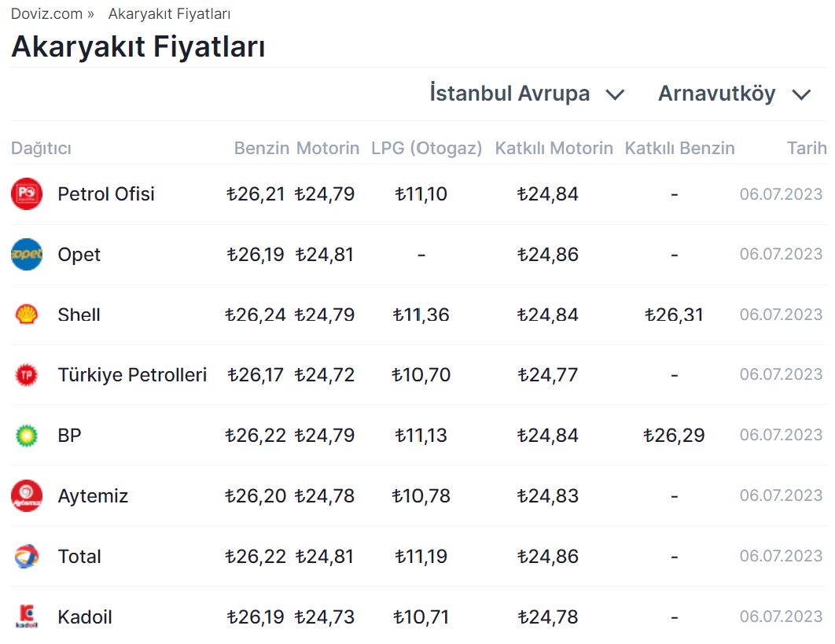This screenshot has height=644, width=835.
Task: Open the Türkiye Petrolleri distributor name
Action: pos(132,375)
